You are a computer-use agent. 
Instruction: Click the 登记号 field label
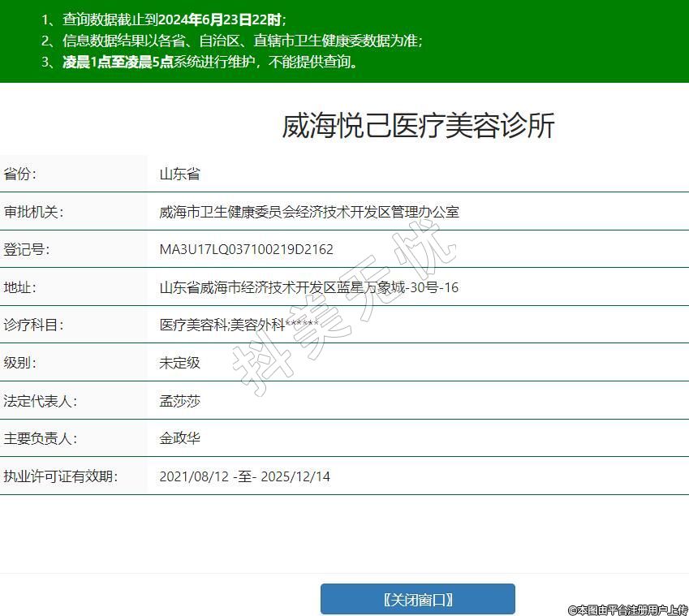(27, 249)
